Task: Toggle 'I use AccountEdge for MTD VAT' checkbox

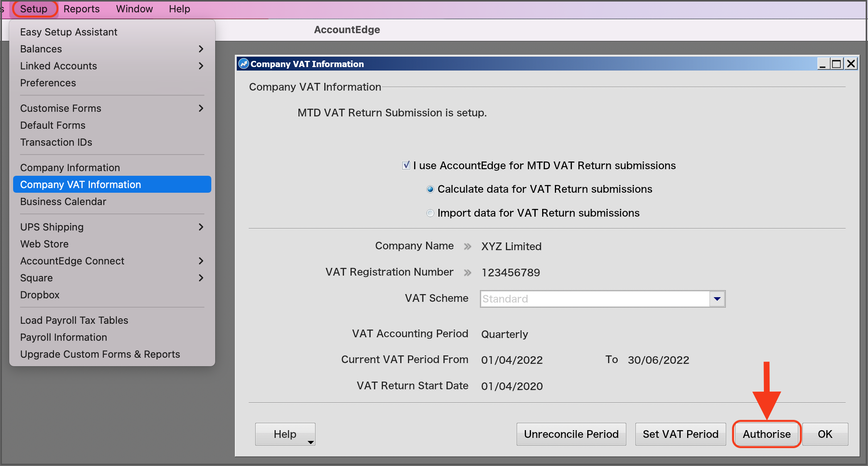Action: coord(406,165)
